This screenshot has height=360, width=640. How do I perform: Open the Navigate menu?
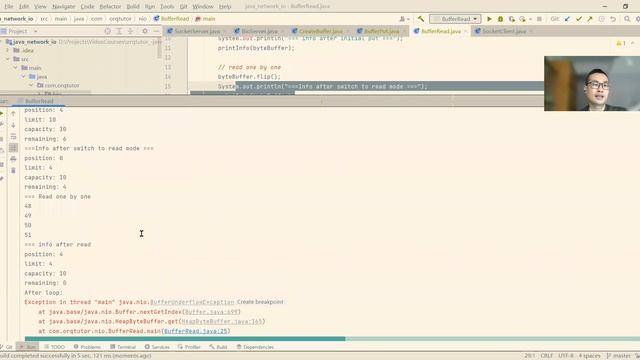[x=64, y=7]
